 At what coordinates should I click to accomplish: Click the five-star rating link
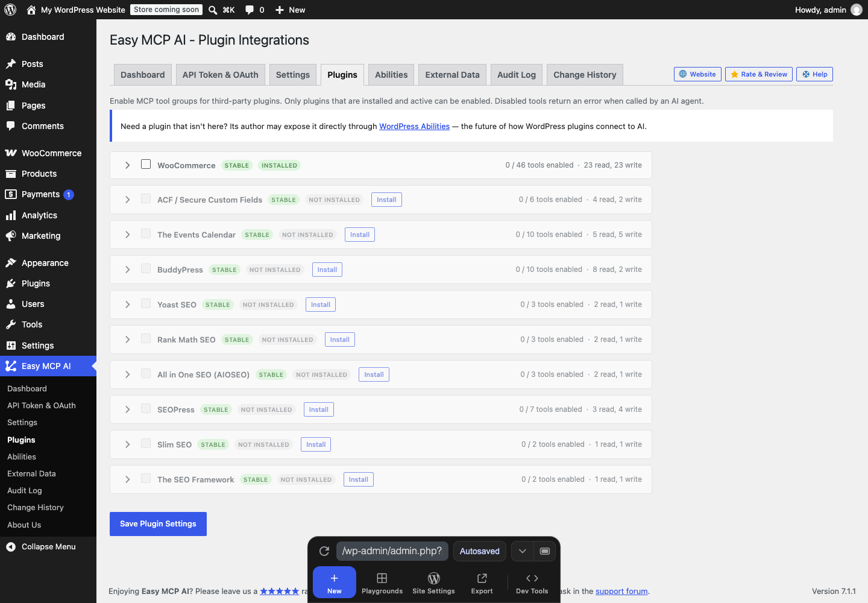pyautogui.click(x=279, y=591)
